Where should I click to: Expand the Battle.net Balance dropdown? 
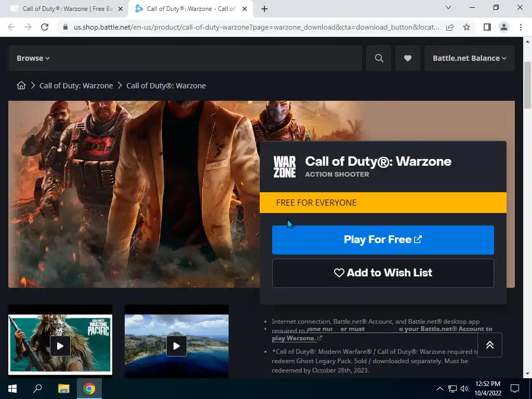pyautogui.click(x=470, y=58)
